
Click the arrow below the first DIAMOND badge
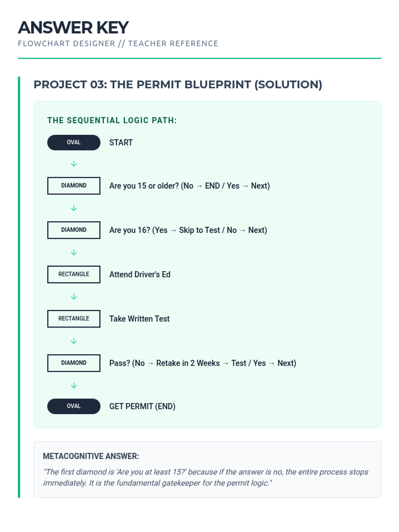click(x=74, y=208)
